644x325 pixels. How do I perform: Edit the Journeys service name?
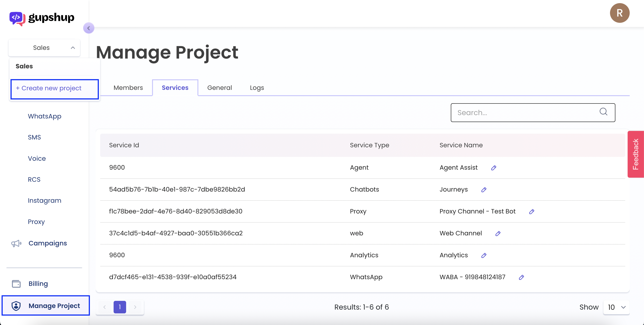pyautogui.click(x=484, y=190)
